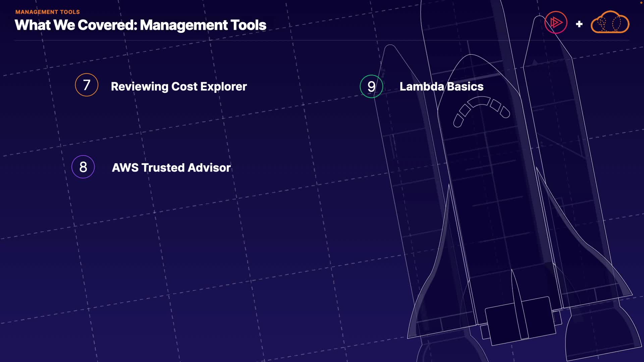Click the green circled number 9
The width and height of the screenshot is (644, 362).
click(371, 86)
